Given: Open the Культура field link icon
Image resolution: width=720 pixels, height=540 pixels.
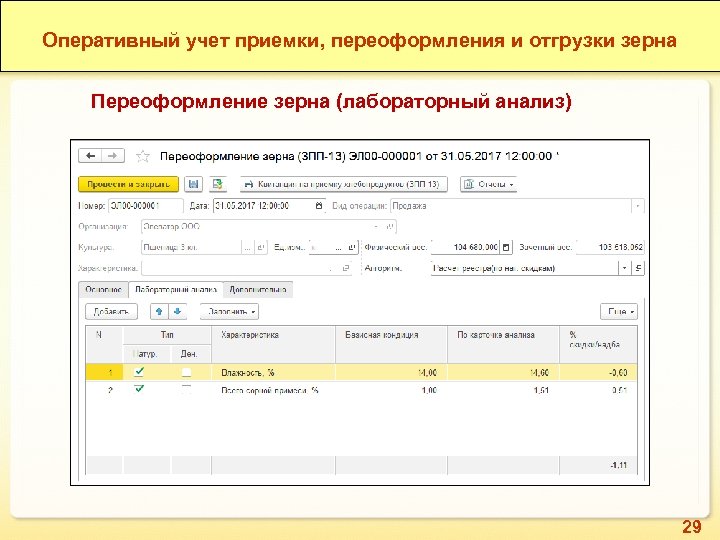Looking at the screenshot, I should (260, 247).
